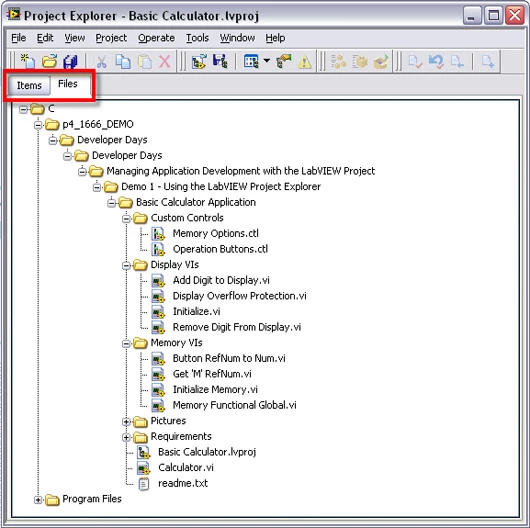Click the Resolve Conflicts toolbar icon
The height and width of the screenshot is (528, 530).
tap(283, 62)
